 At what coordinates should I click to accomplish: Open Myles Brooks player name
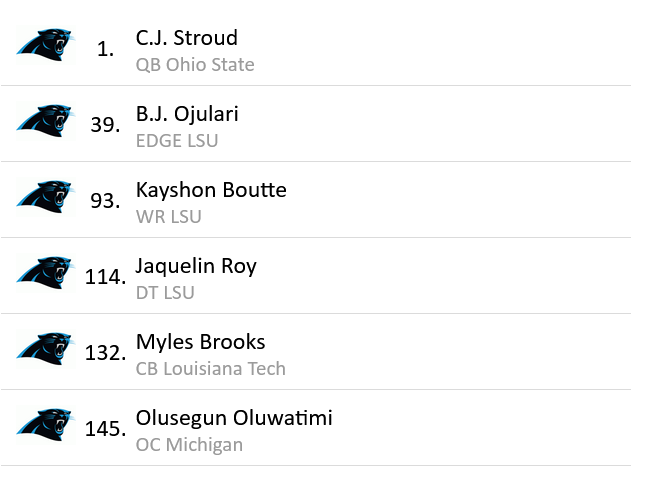pyautogui.click(x=200, y=342)
